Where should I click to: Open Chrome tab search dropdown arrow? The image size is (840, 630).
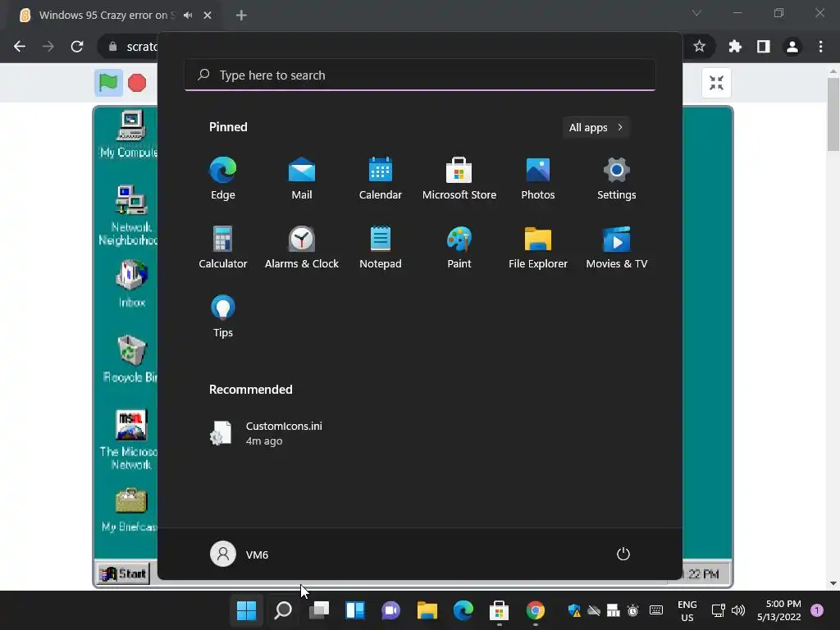point(696,13)
